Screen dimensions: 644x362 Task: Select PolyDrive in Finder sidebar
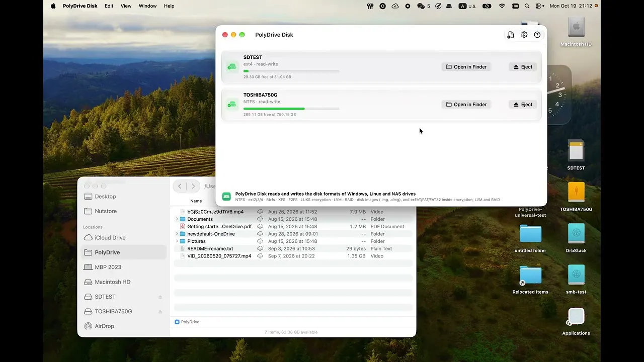(124, 252)
